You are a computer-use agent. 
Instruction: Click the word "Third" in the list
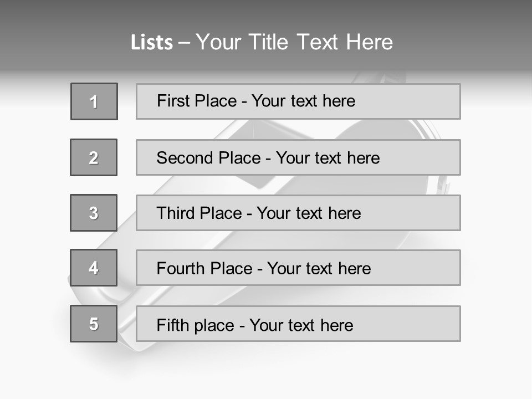click(x=176, y=213)
